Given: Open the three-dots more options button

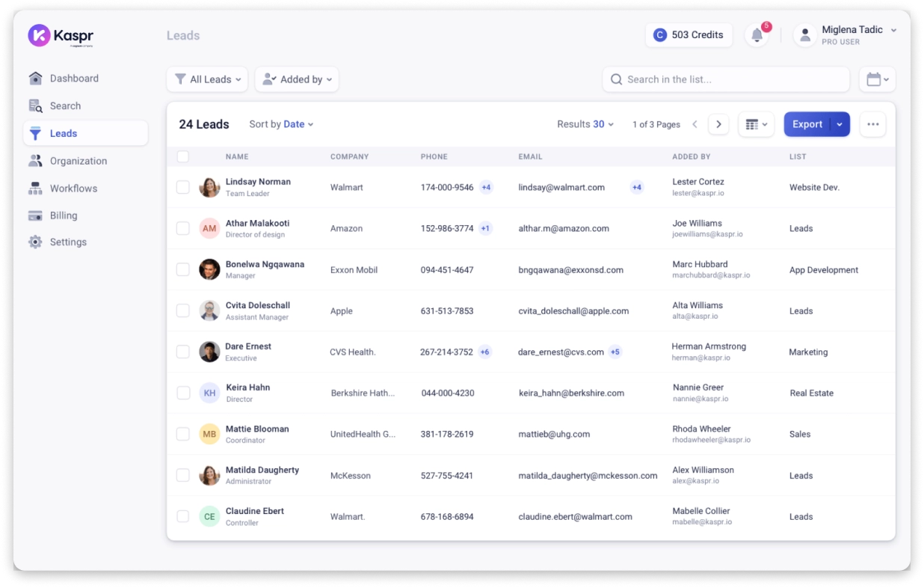Looking at the screenshot, I should [x=873, y=125].
